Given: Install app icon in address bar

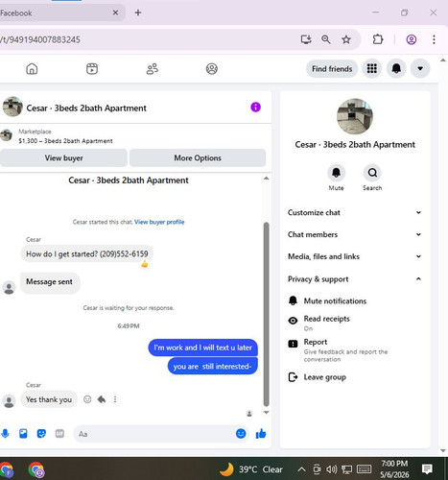Looking at the screenshot, I should tap(306, 39).
